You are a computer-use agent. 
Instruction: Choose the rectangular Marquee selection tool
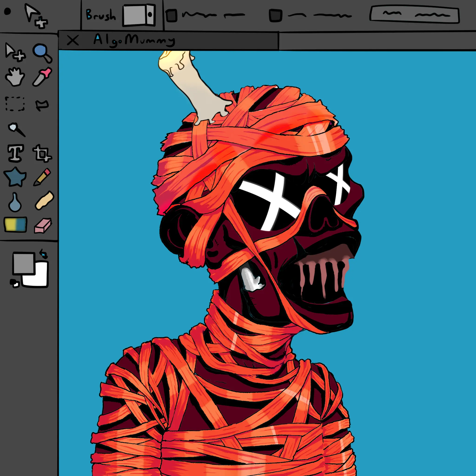point(15,104)
